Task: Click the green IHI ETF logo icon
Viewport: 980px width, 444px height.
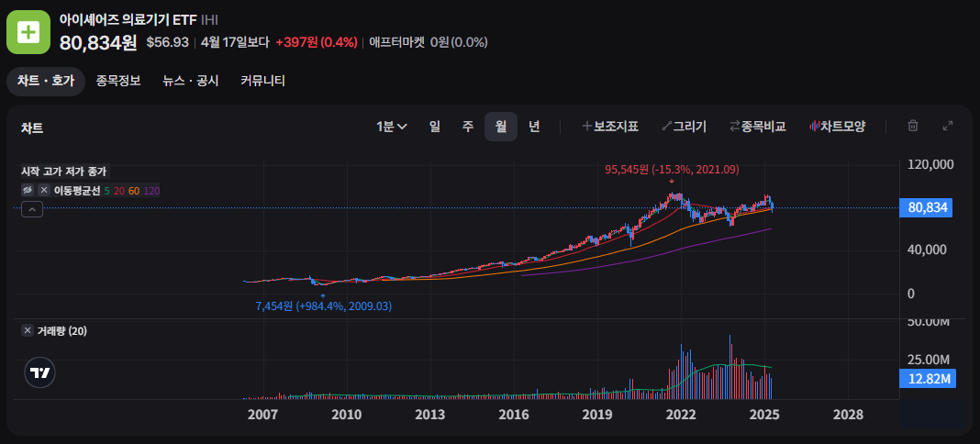Action: point(28,32)
